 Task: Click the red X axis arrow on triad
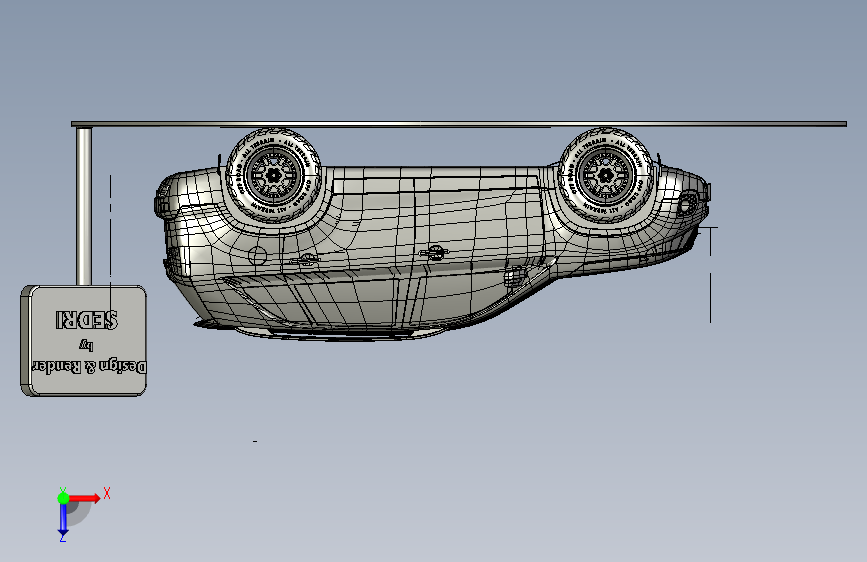click(84, 498)
